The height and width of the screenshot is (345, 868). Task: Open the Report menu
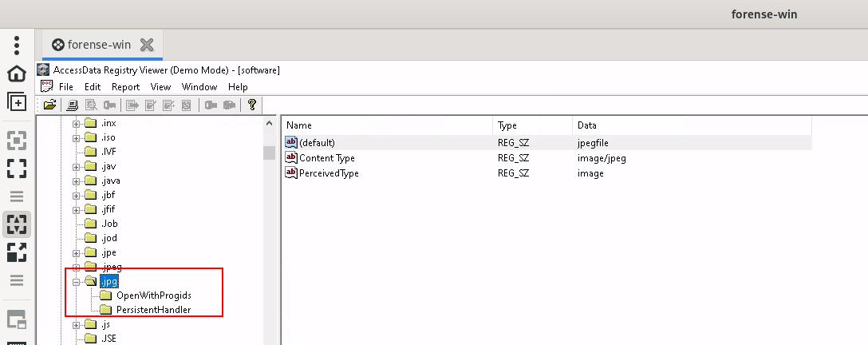point(126,87)
